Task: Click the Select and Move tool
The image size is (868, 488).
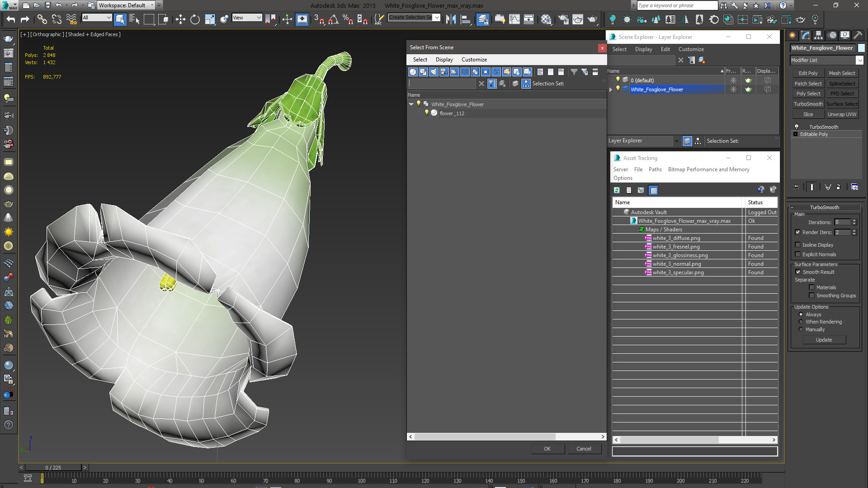Action: tap(180, 19)
